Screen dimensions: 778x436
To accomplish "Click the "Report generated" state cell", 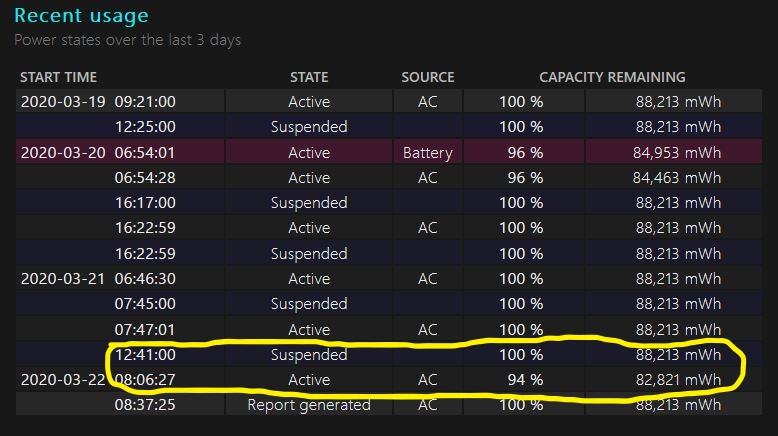I will (309, 405).
